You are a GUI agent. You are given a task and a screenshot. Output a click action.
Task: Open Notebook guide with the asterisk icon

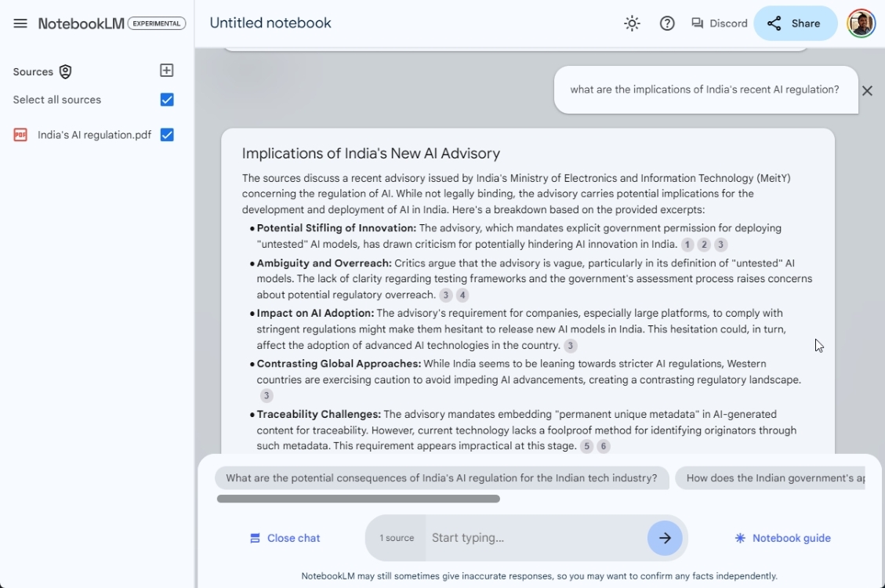(x=782, y=538)
